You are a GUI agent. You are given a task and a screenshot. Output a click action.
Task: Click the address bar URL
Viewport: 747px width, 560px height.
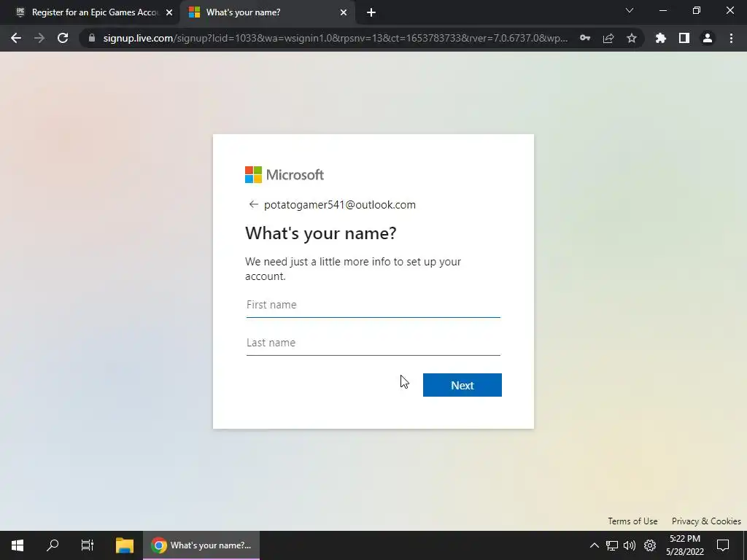(335, 38)
